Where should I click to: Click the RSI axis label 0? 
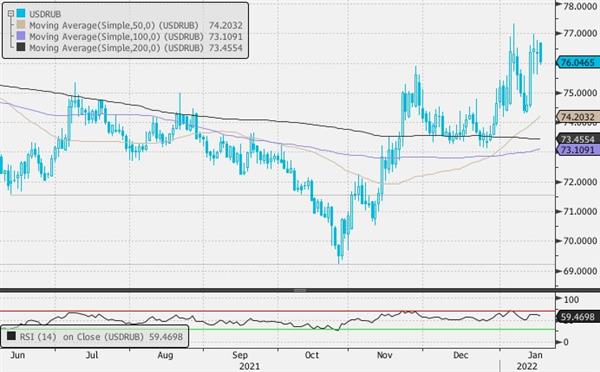pyautogui.click(x=566, y=343)
